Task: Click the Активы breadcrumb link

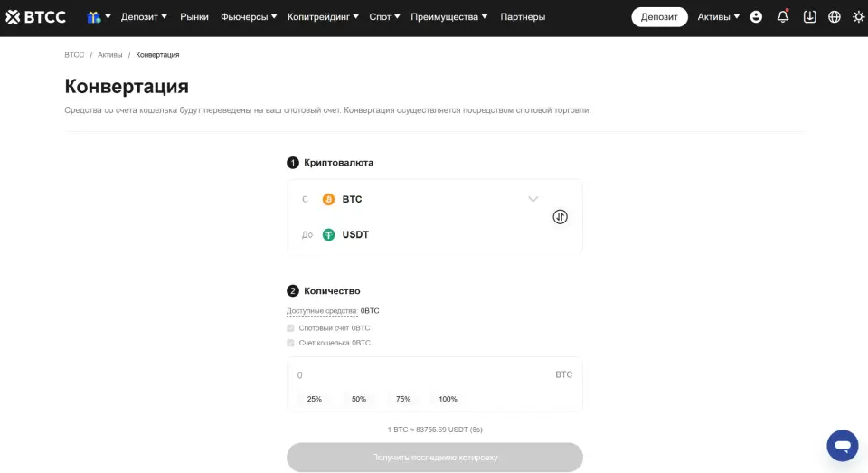Action: pos(109,55)
